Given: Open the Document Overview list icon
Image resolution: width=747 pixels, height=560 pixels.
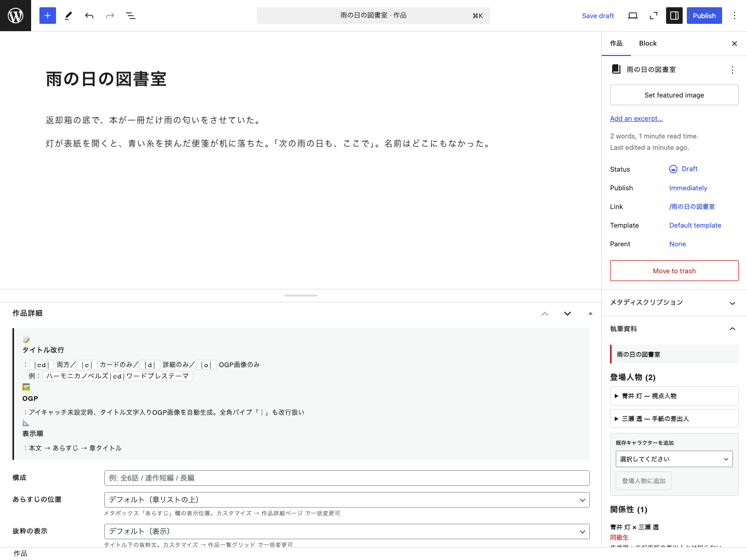Looking at the screenshot, I should point(131,16).
